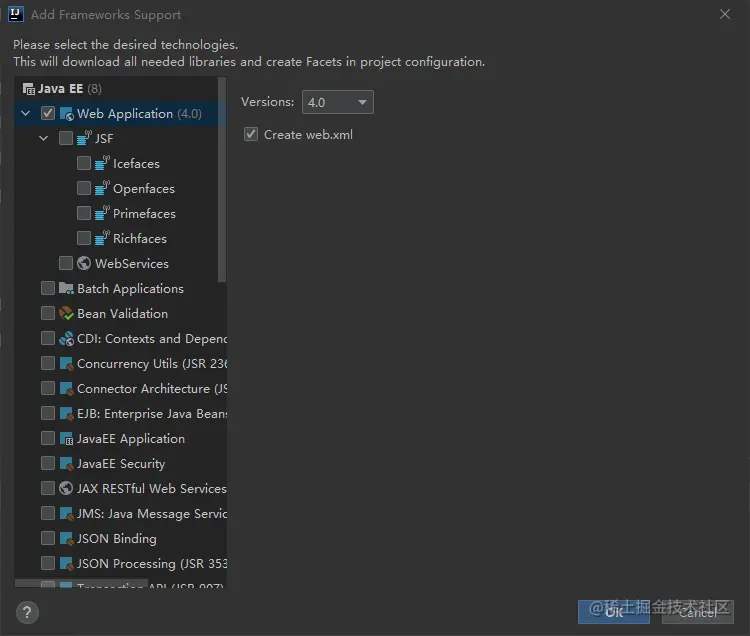The width and height of the screenshot is (750, 636).
Task: Click the JavaEE Security icon
Action: 66,463
